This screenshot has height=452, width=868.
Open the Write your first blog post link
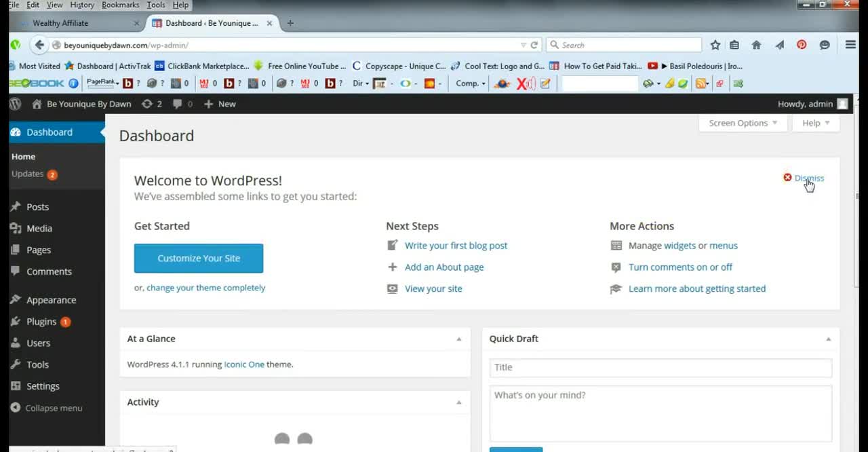(x=456, y=246)
